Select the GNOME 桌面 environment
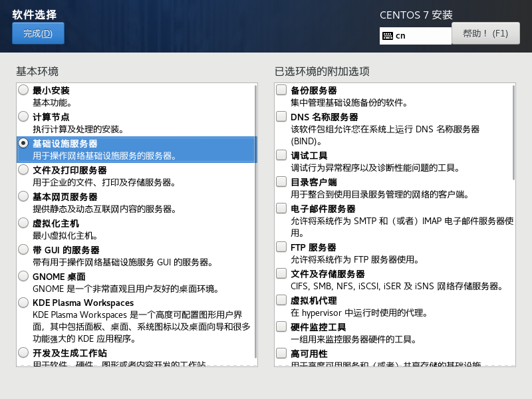The width and height of the screenshot is (532, 399). 24,276
